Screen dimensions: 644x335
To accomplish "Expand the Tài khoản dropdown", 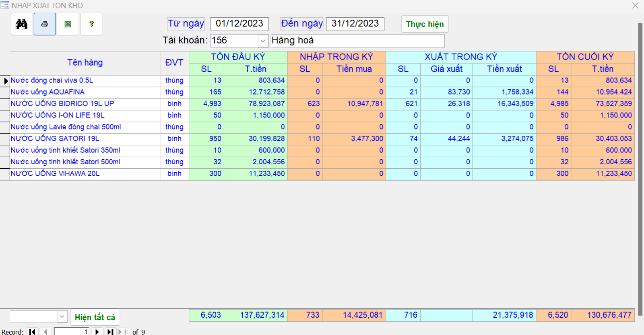I will click(263, 41).
